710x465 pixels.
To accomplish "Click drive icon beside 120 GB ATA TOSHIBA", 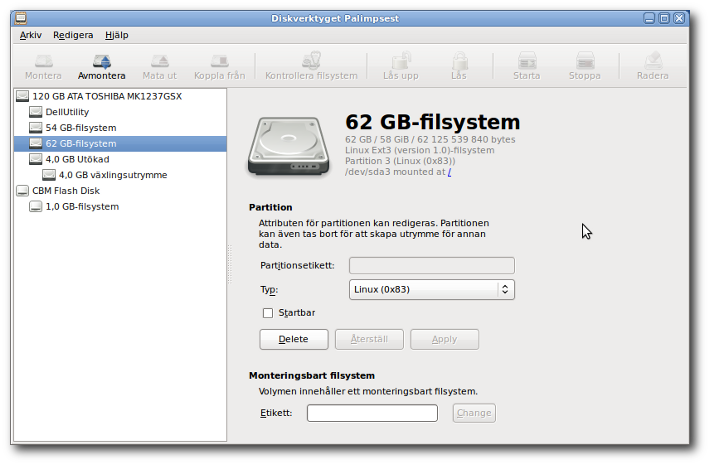I will (x=22, y=96).
